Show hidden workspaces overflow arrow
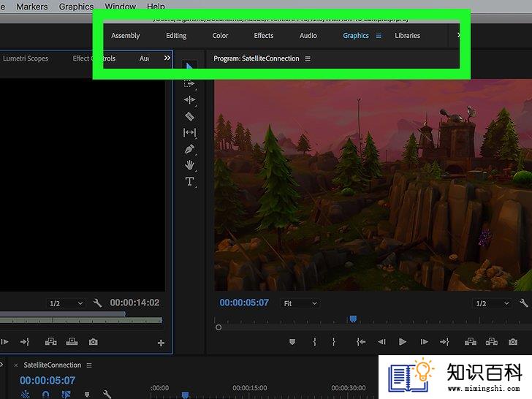 tap(458, 35)
